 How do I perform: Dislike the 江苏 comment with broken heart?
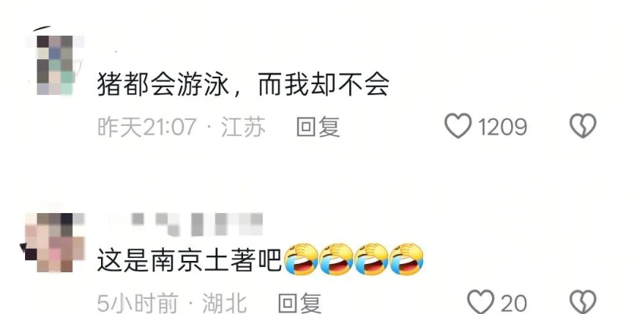pyautogui.click(x=582, y=125)
